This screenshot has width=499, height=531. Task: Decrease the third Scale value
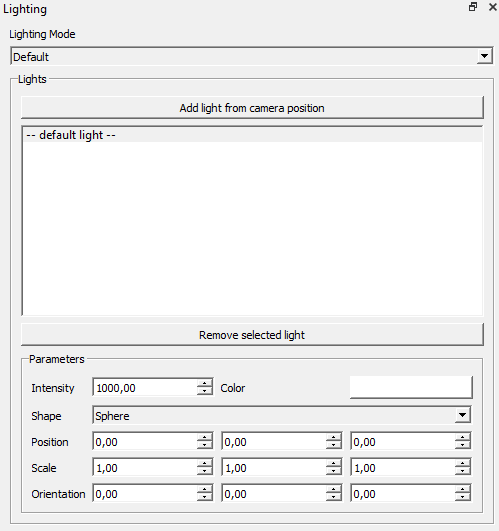[x=462, y=471]
